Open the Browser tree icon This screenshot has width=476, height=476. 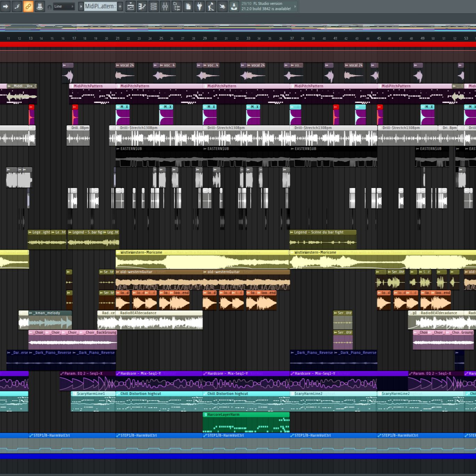177,6
